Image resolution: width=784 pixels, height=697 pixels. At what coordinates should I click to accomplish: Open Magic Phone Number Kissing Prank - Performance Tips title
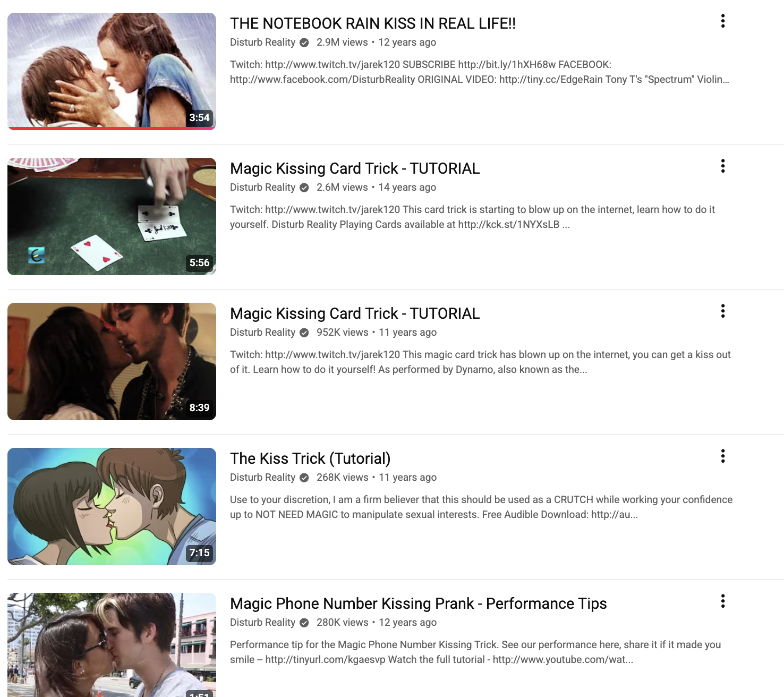point(418,603)
